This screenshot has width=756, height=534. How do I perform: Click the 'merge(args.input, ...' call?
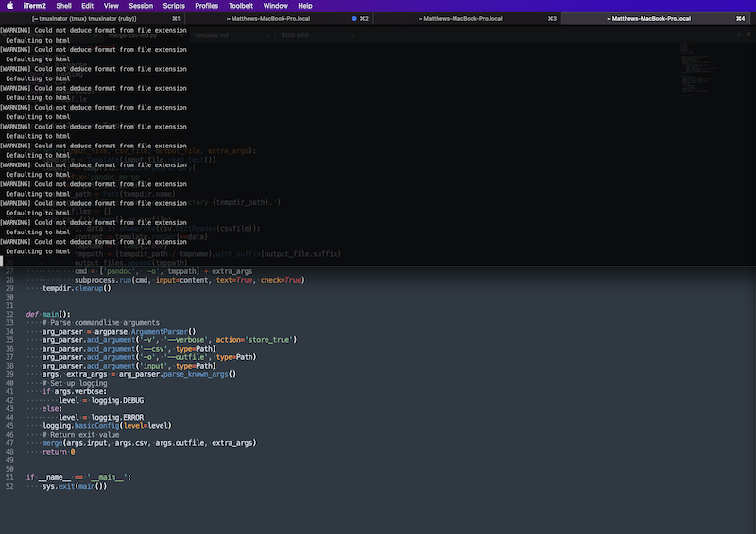coord(149,443)
